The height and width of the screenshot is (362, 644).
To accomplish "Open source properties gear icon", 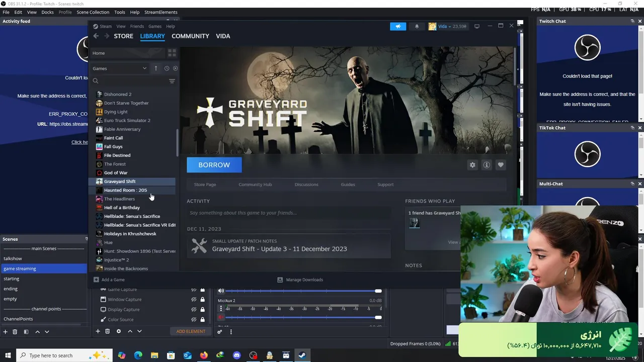I will 119,331.
